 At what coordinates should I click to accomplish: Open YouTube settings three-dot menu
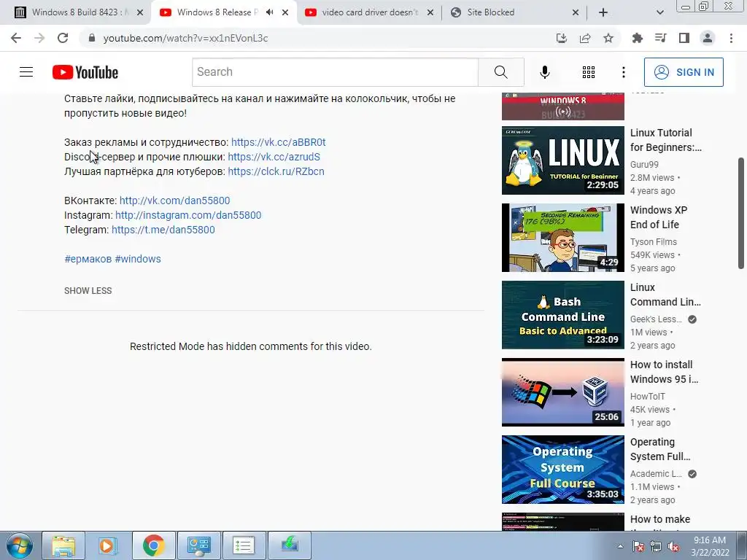623,72
